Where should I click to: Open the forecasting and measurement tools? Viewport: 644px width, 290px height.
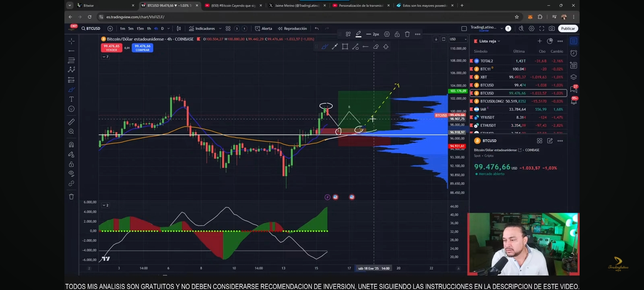[71, 80]
